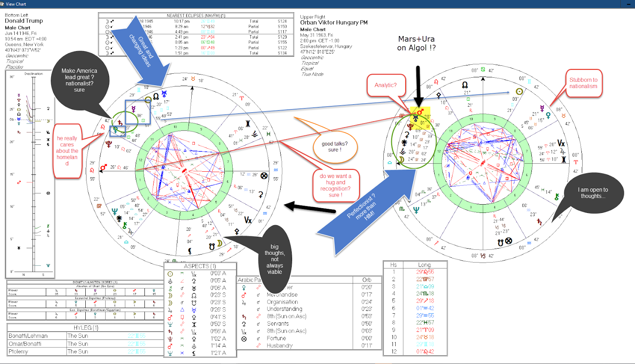Select aspect row with orb 0°26' S

coord(200,310)
